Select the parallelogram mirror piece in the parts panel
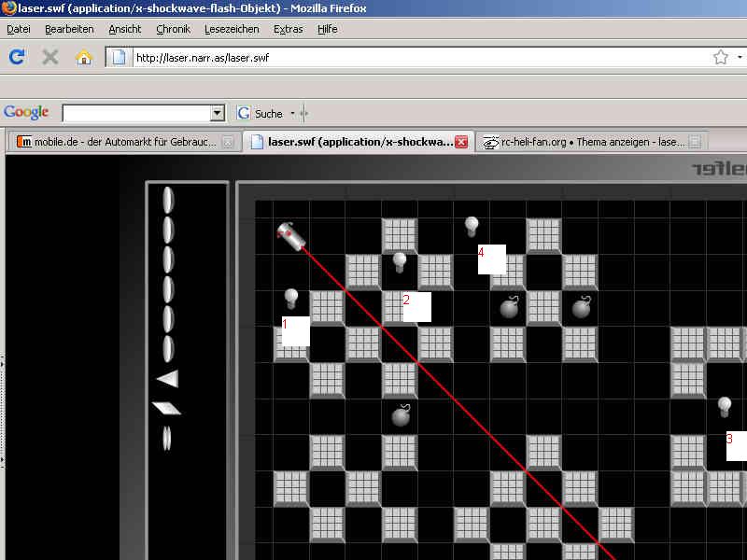Viewport: 747px width, 560px height. coord(166,408)
